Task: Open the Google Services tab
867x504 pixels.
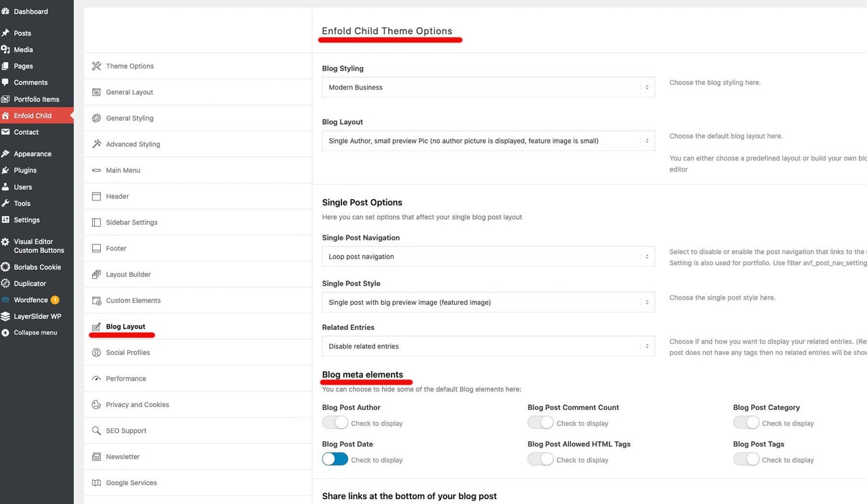Action: click(198, 483)
